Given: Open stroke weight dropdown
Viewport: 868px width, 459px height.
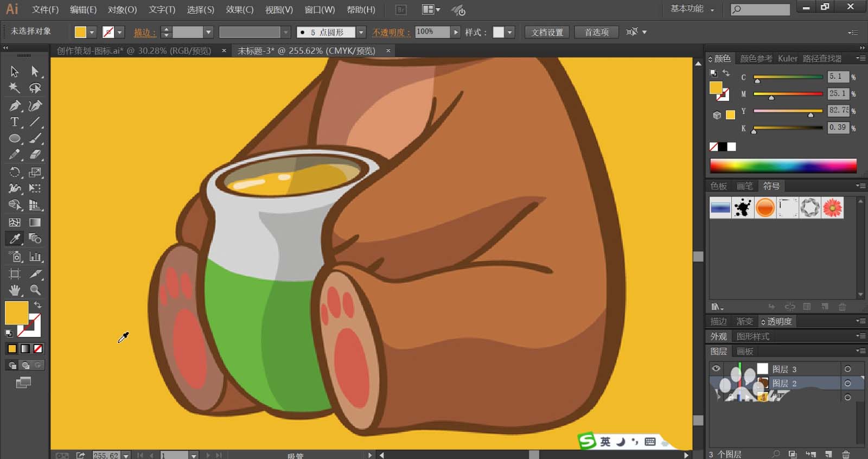Looking at the screenshot, I should (208, 32).
